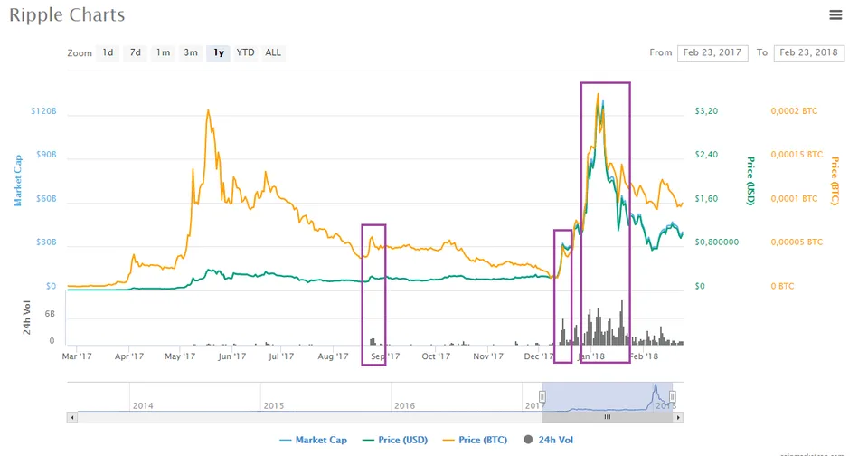868x456 pixels.
Task: Click the navigator left scroll arrow
Action: pyautogui.click(x=72, y=417)
